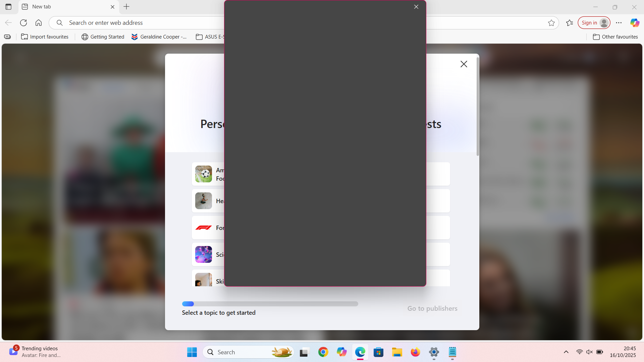This screenshot has width=644, height=362.
Task: Open a new tab with plus button
Action: point(126,7)
